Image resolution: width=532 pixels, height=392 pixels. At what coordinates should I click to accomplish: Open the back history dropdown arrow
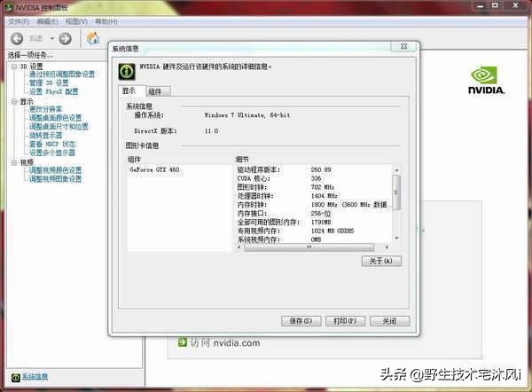coord(51,38)
